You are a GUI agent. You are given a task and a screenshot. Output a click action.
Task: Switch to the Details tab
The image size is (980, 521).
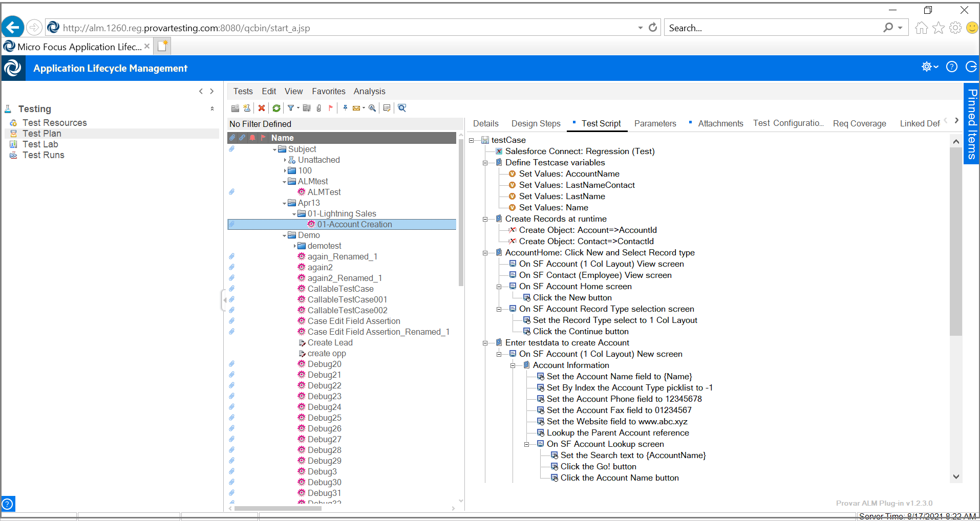click(x=485, y=123)
